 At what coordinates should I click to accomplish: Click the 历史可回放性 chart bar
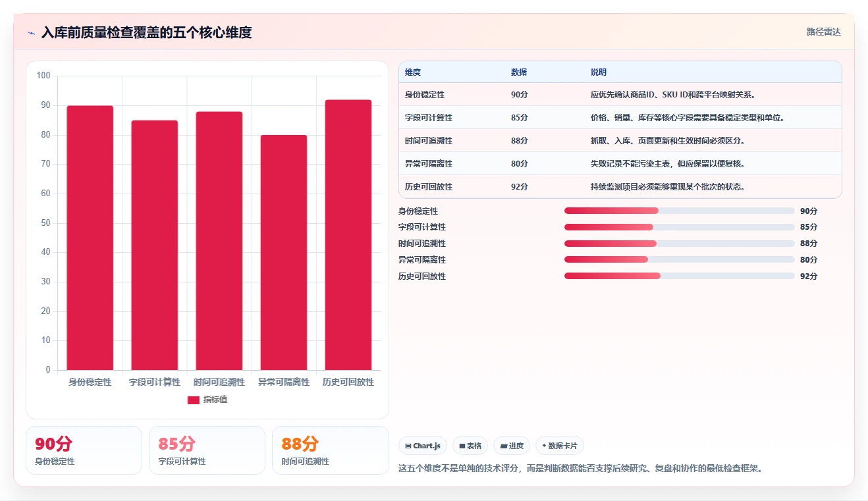pos(348,235)
